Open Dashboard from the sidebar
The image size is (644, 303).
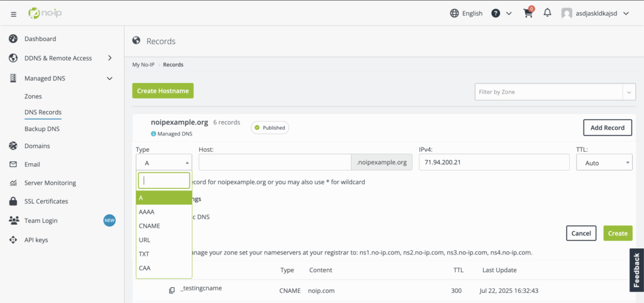coord(40,39)
